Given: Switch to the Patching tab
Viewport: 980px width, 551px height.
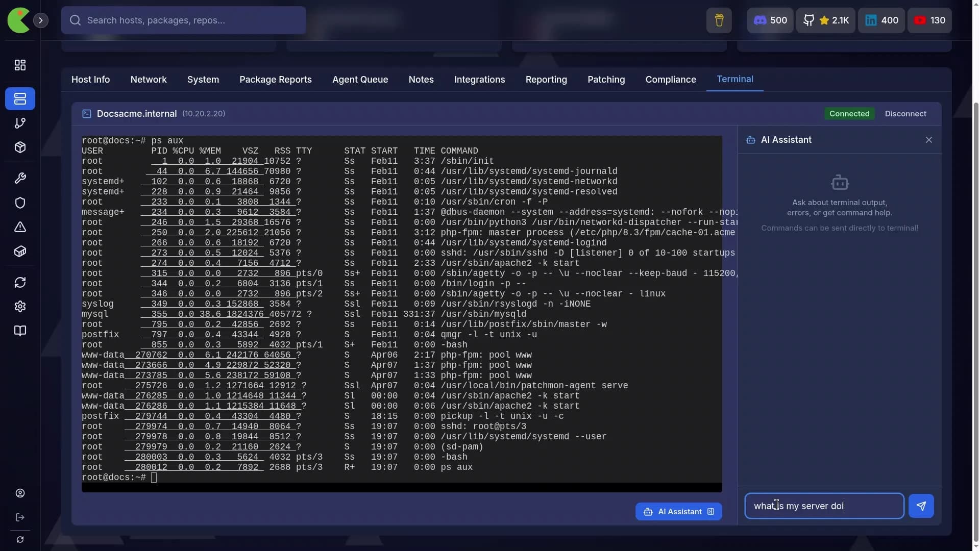Looking at the screenshot, I should click(x=606, y=80).
